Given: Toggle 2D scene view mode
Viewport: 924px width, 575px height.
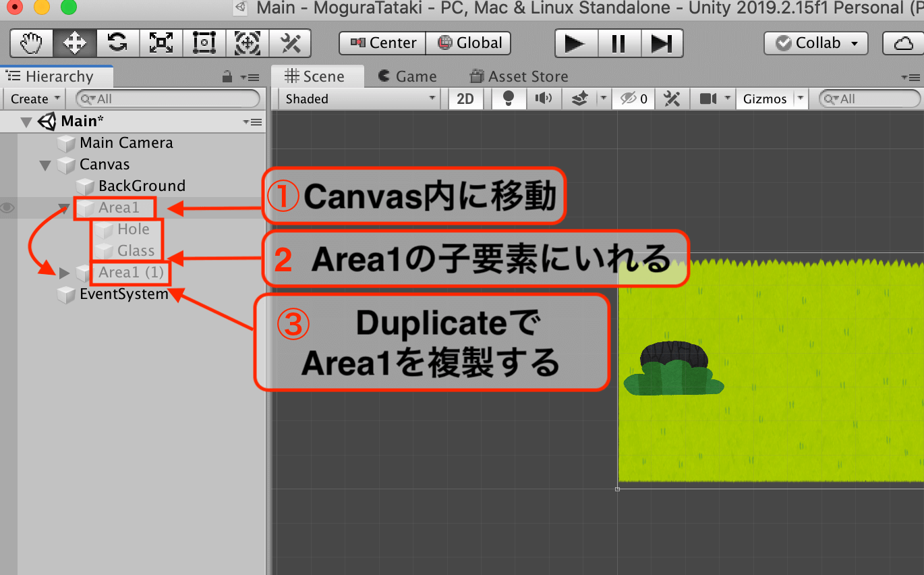Looking at the screenshot, I should click(x=465, y=99).
